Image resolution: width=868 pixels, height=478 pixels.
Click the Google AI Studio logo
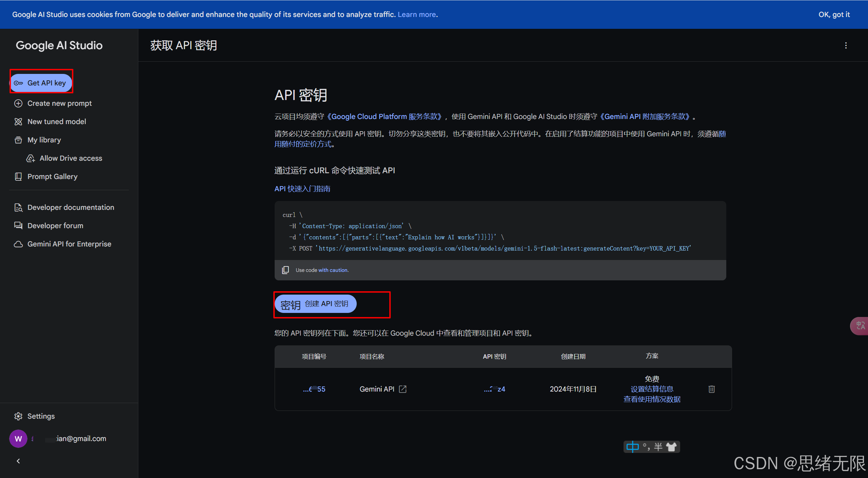point(59,45)
